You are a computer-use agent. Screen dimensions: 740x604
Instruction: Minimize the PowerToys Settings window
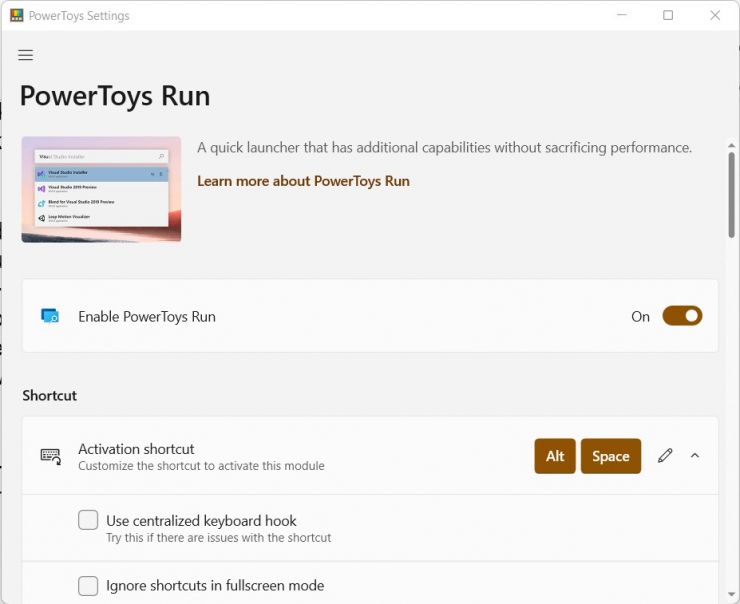coord(621,16)
